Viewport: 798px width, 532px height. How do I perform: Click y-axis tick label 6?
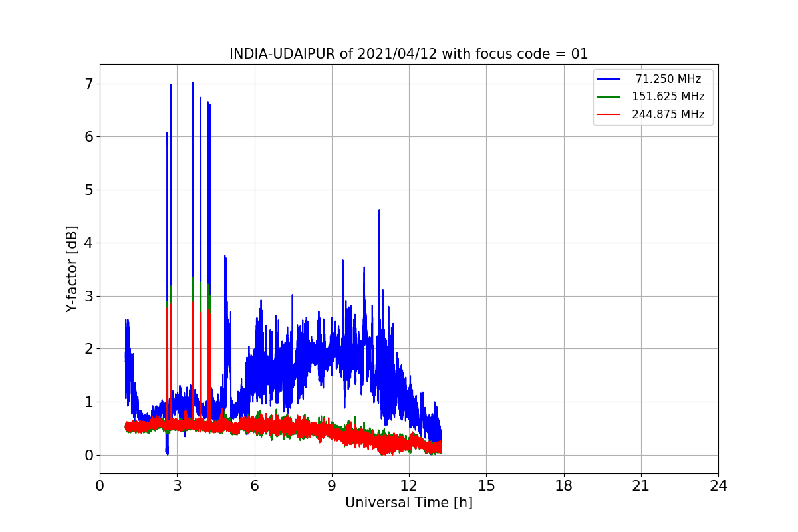(x=88, y=137)
